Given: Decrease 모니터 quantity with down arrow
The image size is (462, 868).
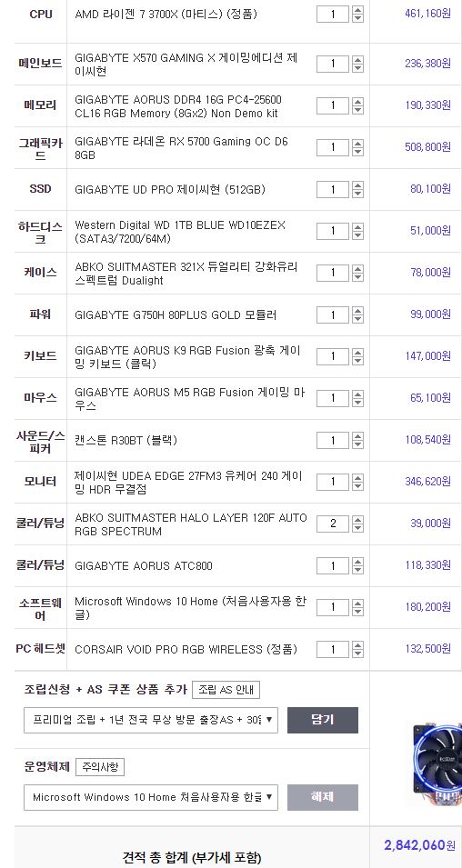Looking at the screenshot, I should 357,486.
